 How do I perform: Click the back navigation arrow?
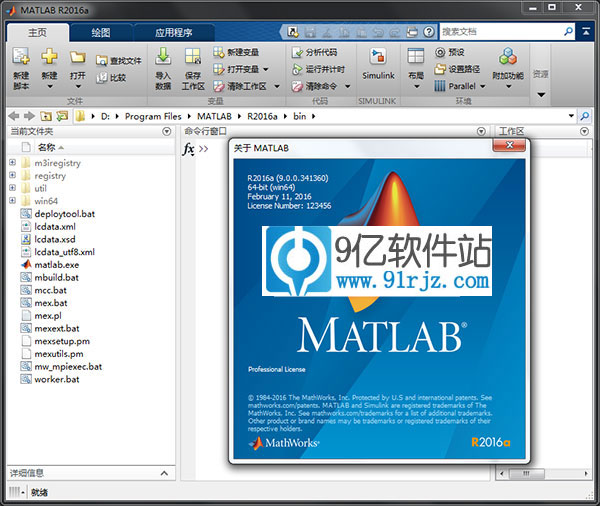coord(14,116)
